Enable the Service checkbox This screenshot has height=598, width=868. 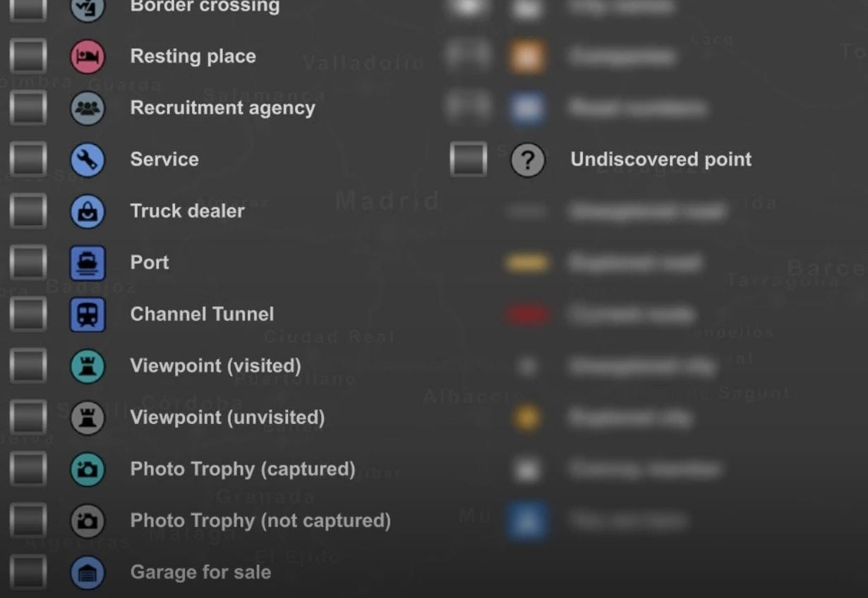point(28,160)
